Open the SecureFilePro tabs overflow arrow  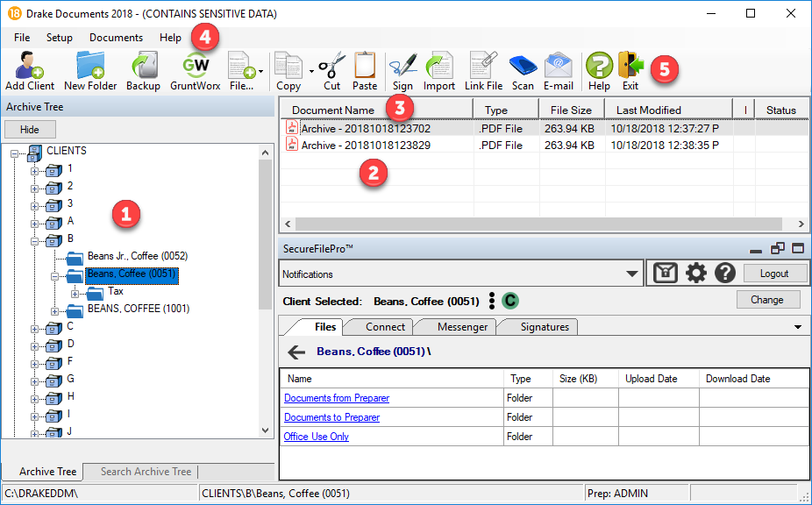coord(798,327)
